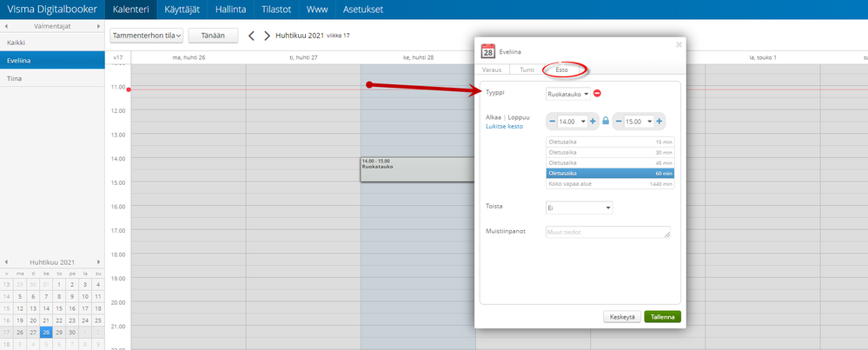Select day 22 in the mini calendar

click(x=59, y=320)
